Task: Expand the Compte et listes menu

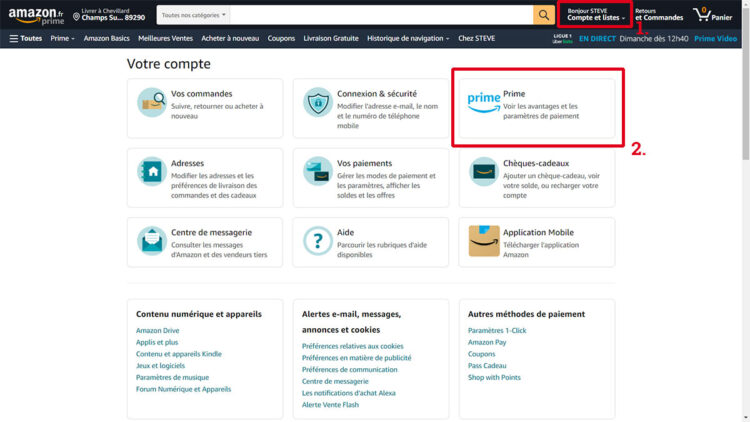Action: tap(596, 15)
